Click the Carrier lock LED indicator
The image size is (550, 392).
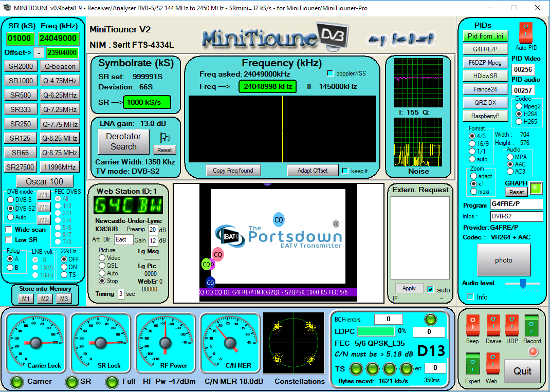point(16,382)
